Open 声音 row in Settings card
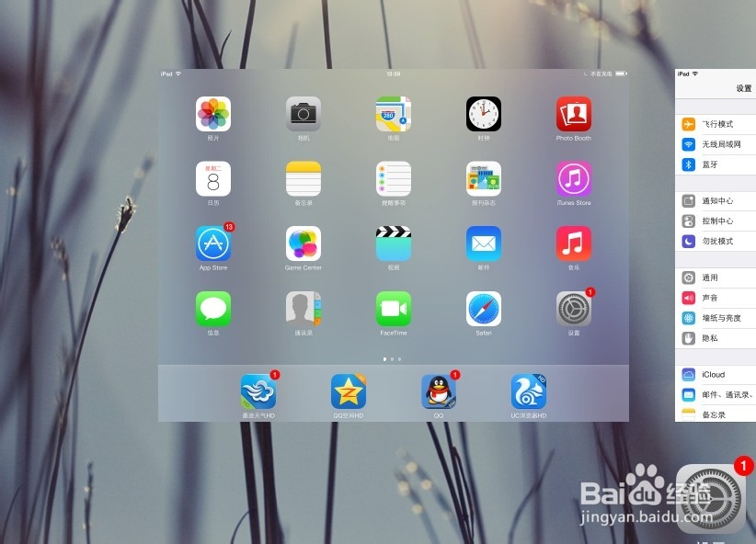Viewport: 756px width, 544px height. tap(716, 299)
